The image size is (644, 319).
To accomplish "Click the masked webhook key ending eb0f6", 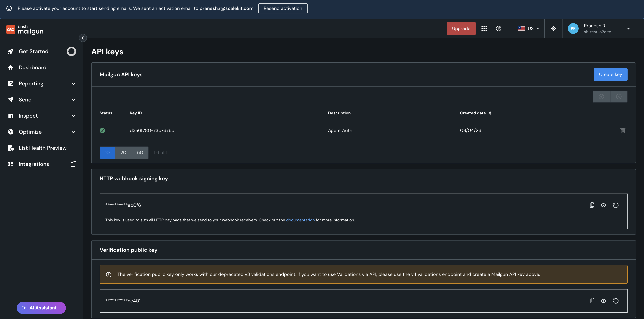I will point(123,205).
